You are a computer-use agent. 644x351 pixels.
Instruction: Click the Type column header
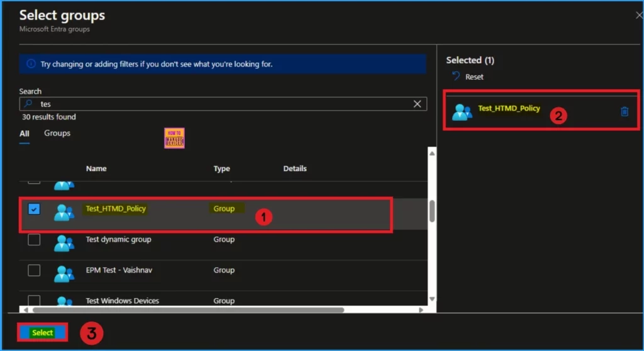point(222,169)
